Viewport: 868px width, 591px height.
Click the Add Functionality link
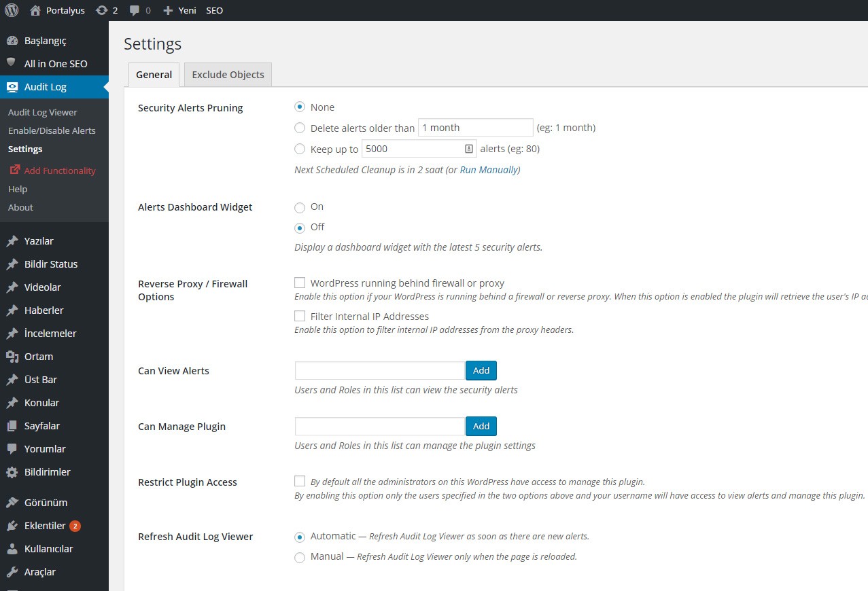tap(60, 171)
